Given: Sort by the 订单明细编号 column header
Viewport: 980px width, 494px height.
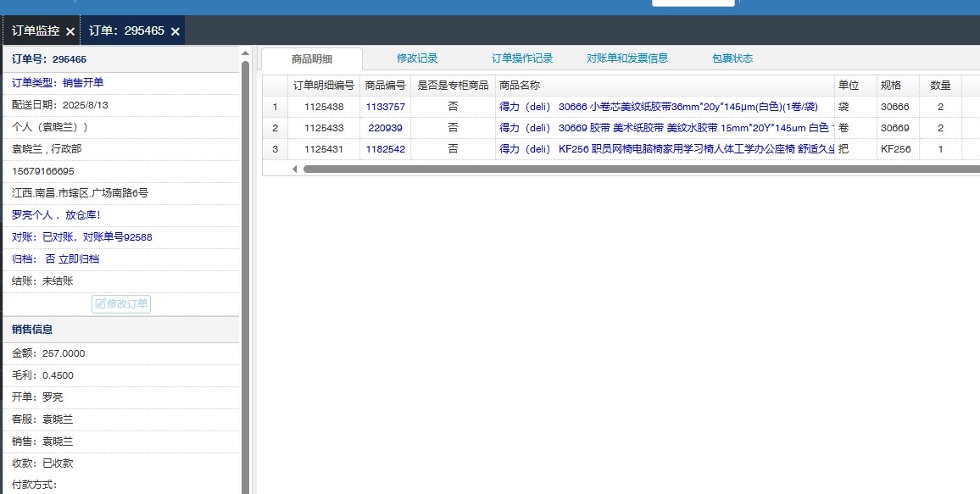Looking at the screenshot, I should (x=323, y=86).
